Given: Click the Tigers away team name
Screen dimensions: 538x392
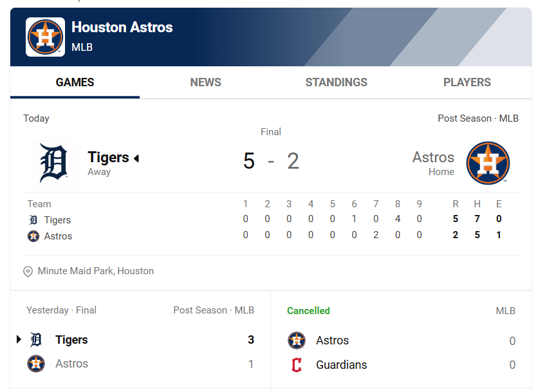Looking at the screenshot, I should pyautogui.click(x=108, y=157).
